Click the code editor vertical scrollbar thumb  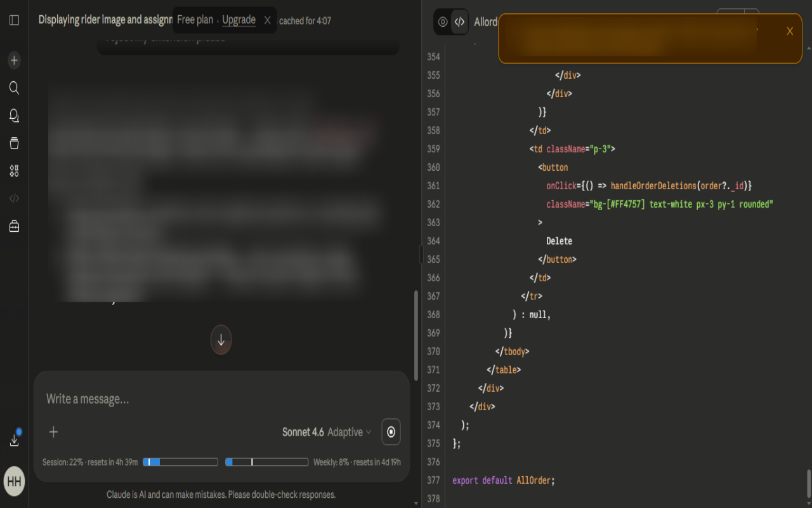coord(808,485)
